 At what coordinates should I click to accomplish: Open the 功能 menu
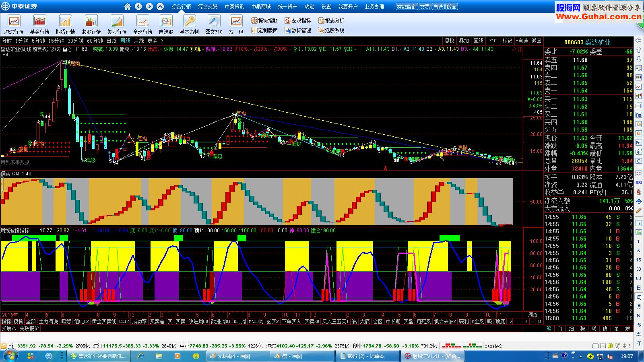click(309, 6)
